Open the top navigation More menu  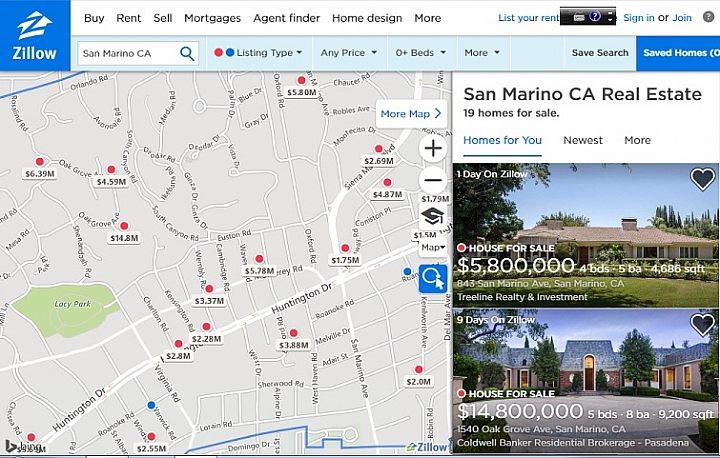coord(428,18)
